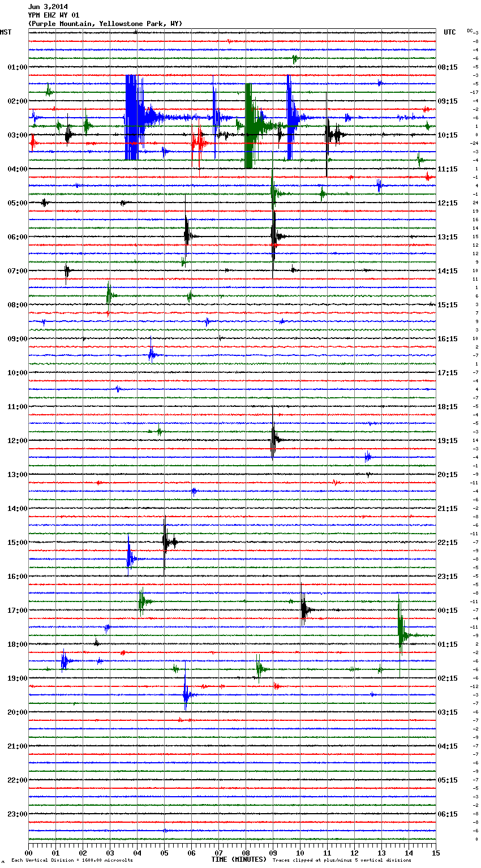Select the 13:00 MST row label

(18, 475)
